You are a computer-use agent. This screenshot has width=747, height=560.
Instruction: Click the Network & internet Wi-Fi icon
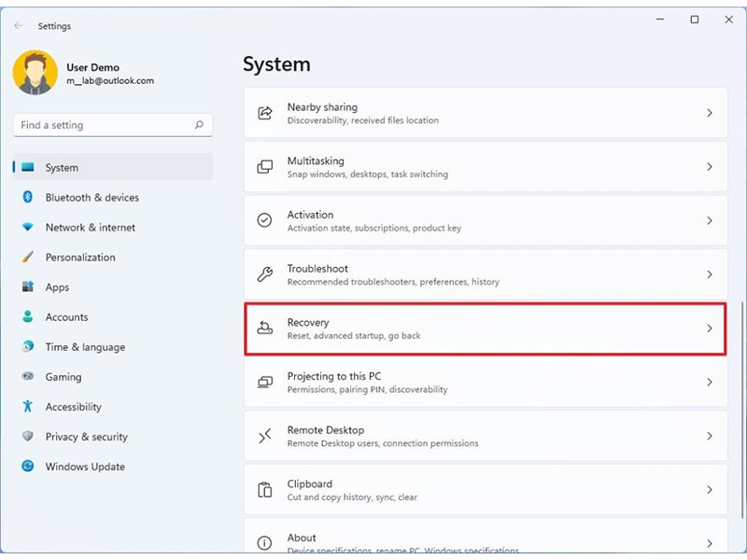click(x=27, y=228)
